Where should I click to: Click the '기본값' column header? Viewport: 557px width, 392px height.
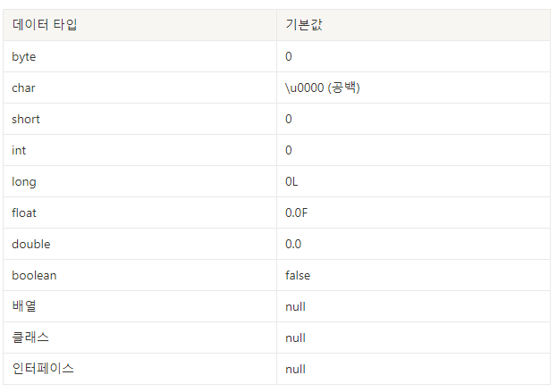point(413,25)
